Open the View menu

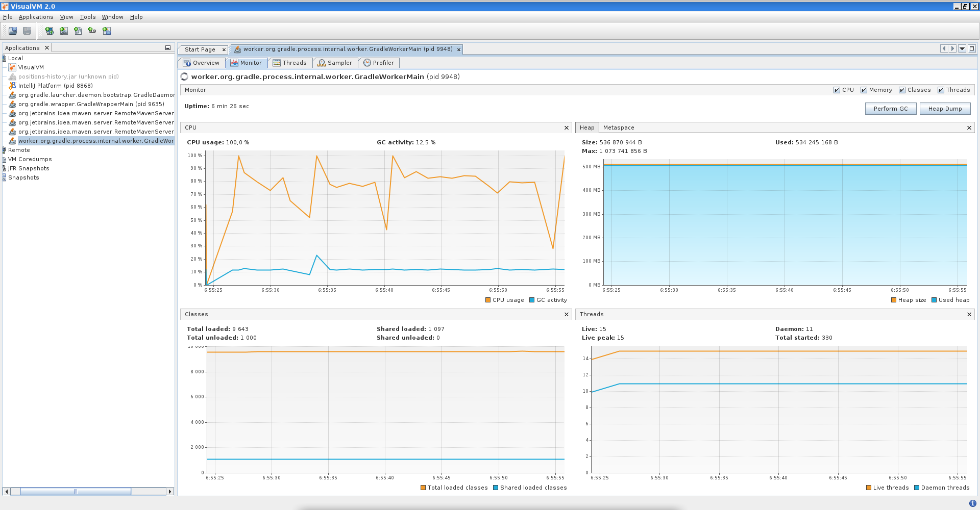[x=66, y=17]
